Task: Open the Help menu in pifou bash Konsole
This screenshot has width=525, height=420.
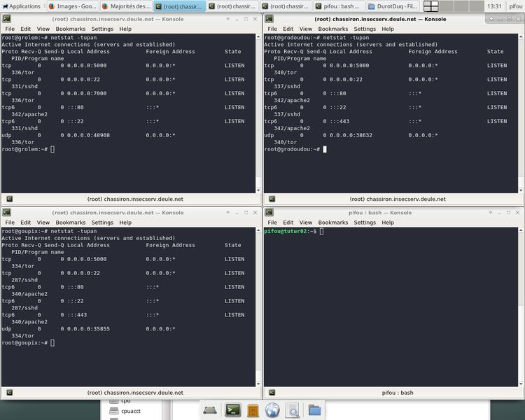Action: 388,223
